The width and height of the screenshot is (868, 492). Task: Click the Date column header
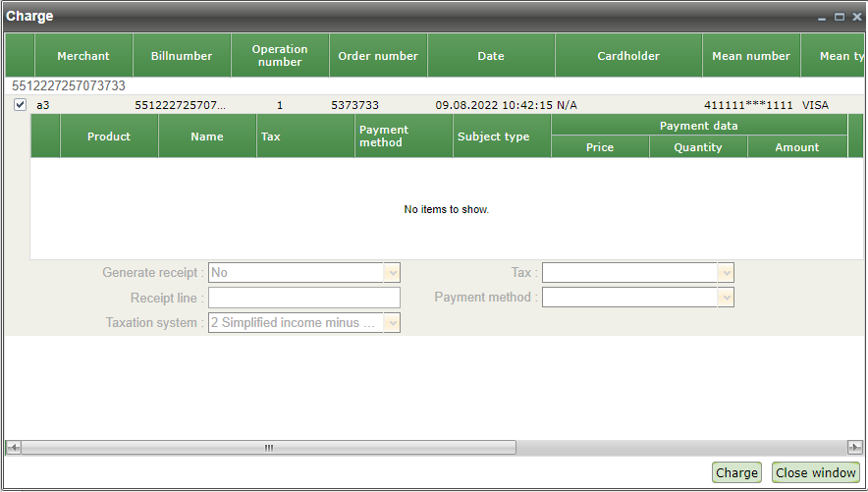pos(491,56)
